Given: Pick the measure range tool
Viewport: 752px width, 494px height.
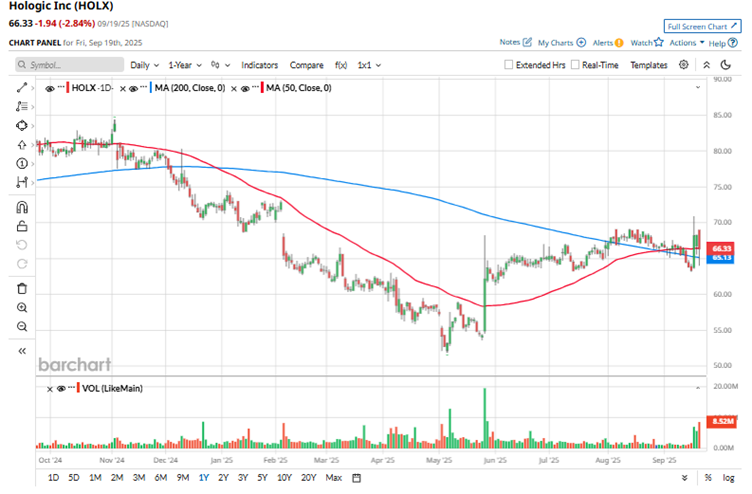Looking at the screenshot, I should (22, 182).
